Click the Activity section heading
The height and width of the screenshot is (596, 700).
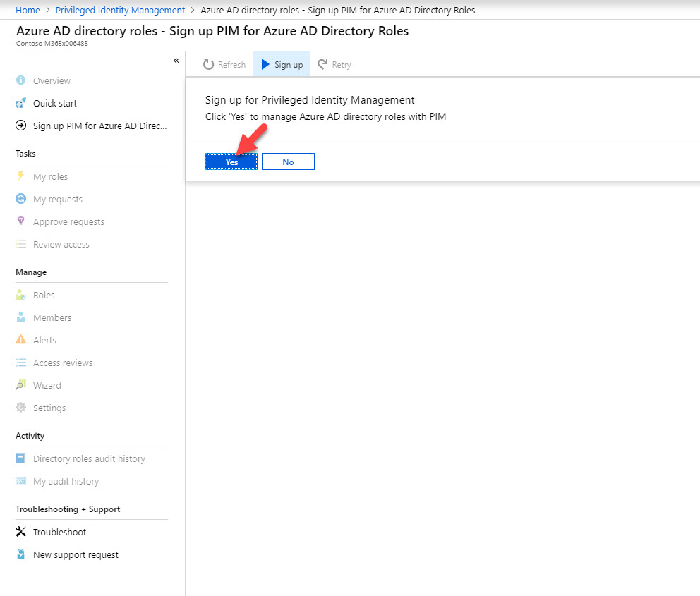(30, 436)
